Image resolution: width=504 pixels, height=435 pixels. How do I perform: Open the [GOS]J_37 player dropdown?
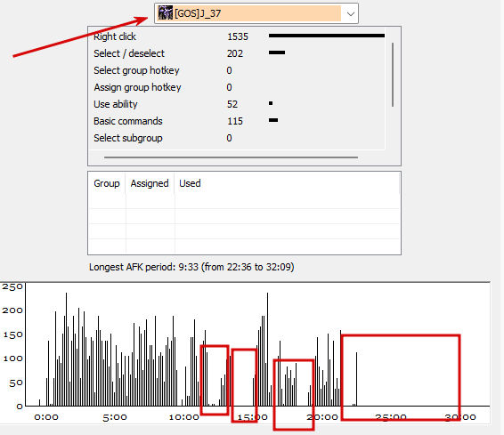pyautogui.click(x=256, y=13)
